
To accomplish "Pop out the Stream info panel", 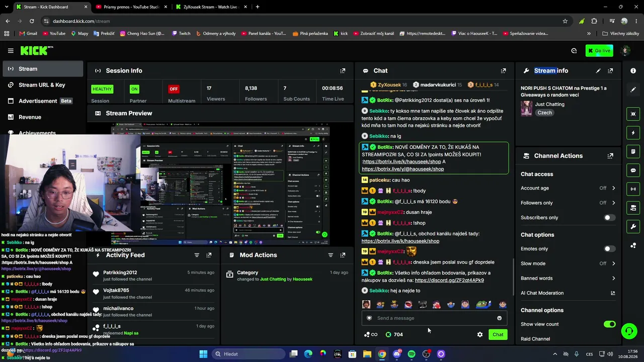I will coord(610,71).
